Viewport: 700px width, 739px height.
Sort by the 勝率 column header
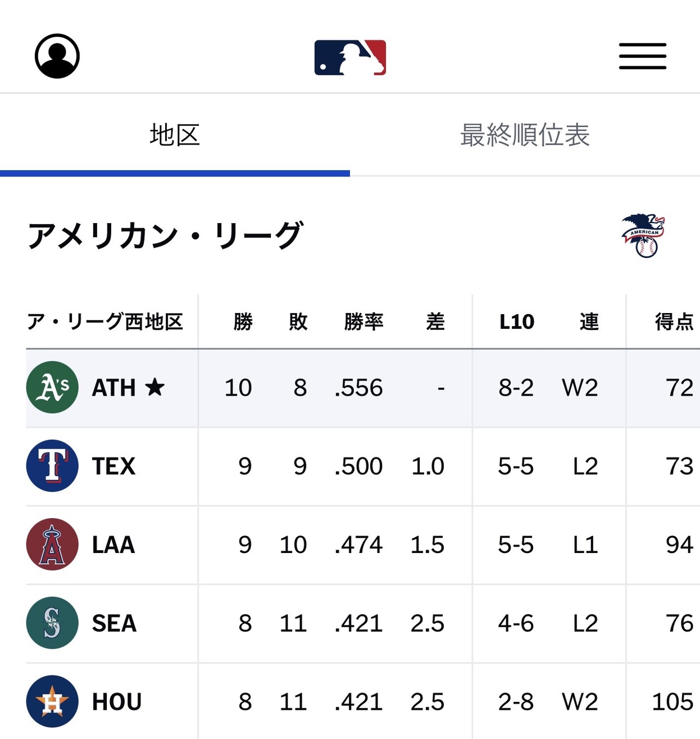point(363,322)
